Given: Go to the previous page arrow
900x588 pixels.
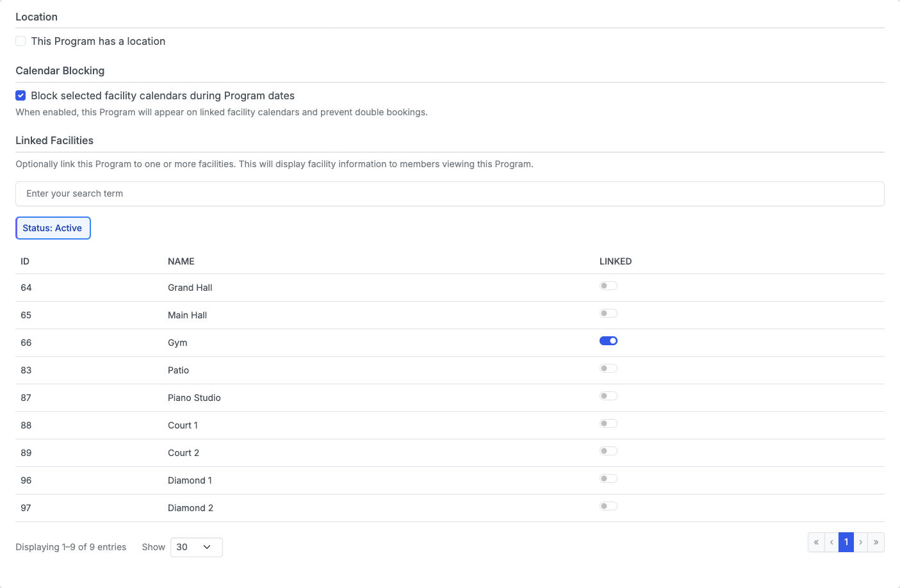Looking at the screenshot, I should coord(831,543).
